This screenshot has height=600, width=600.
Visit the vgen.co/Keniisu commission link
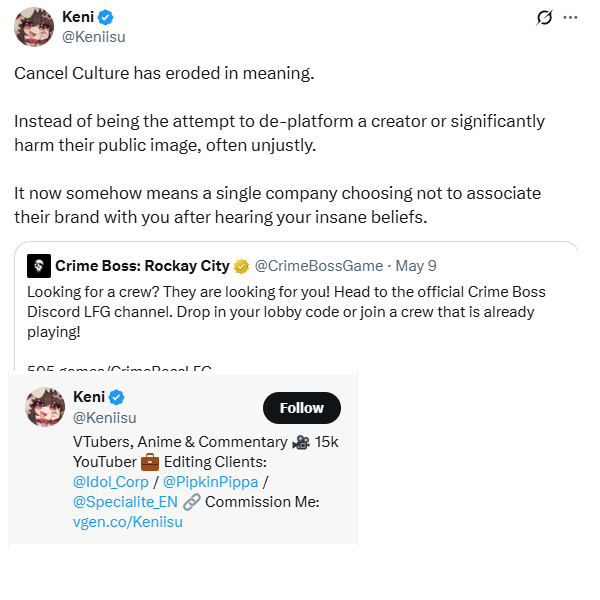(x=128, y=522)
